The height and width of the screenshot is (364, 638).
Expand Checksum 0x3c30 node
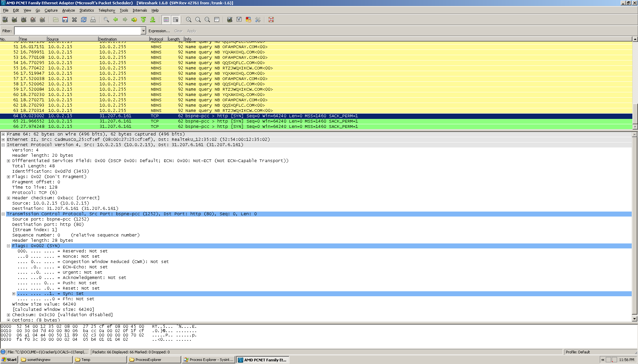click(9, 315)
